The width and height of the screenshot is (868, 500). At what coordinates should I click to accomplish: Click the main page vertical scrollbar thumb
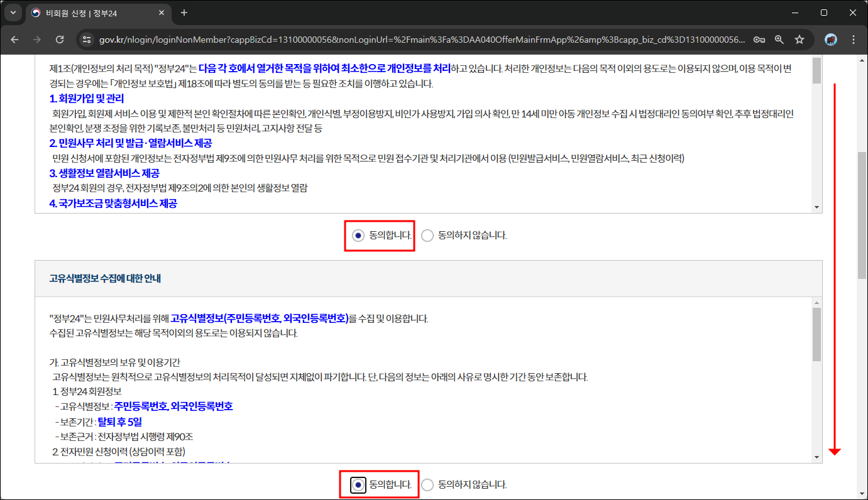(x=862, y=215)
